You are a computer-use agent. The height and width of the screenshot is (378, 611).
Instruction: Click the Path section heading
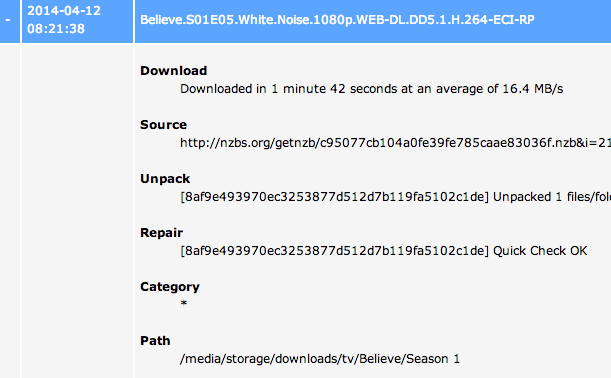coord(155,341)
